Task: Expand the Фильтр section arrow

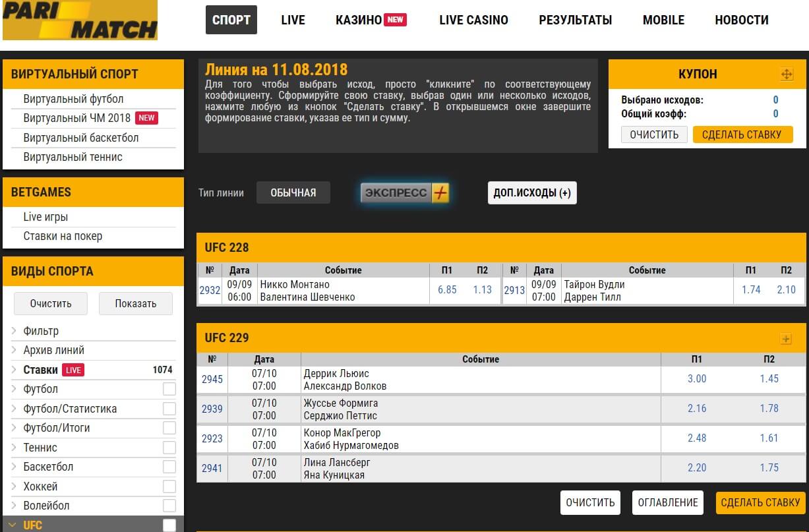Action: click(x=14, y=331)
